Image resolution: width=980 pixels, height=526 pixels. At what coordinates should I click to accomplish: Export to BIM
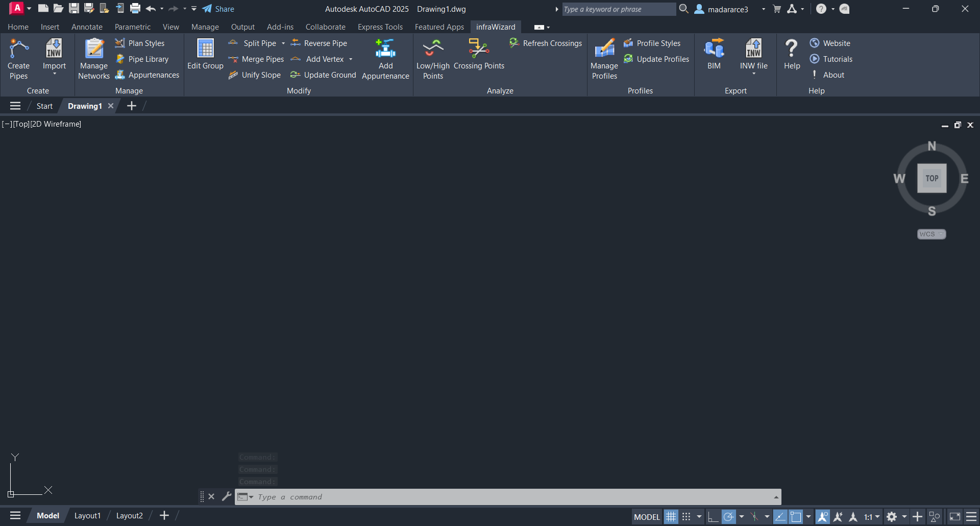(714, 54)
